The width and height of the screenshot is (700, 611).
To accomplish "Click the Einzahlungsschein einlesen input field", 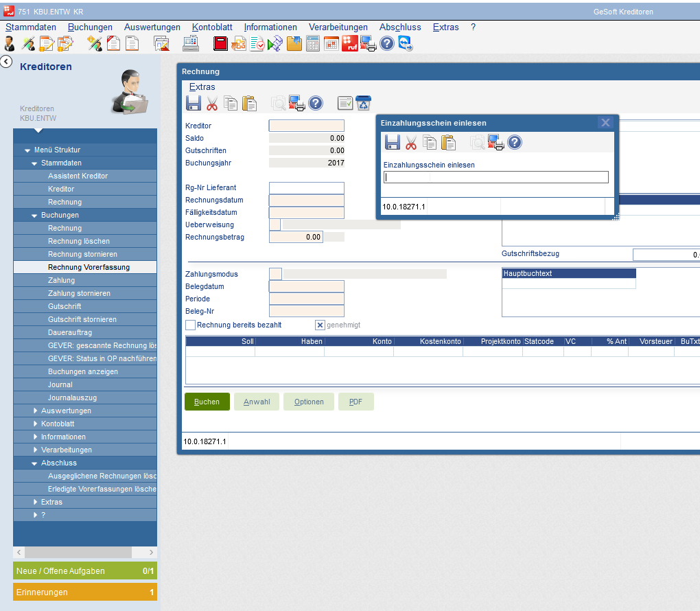I will coord(496,177).
